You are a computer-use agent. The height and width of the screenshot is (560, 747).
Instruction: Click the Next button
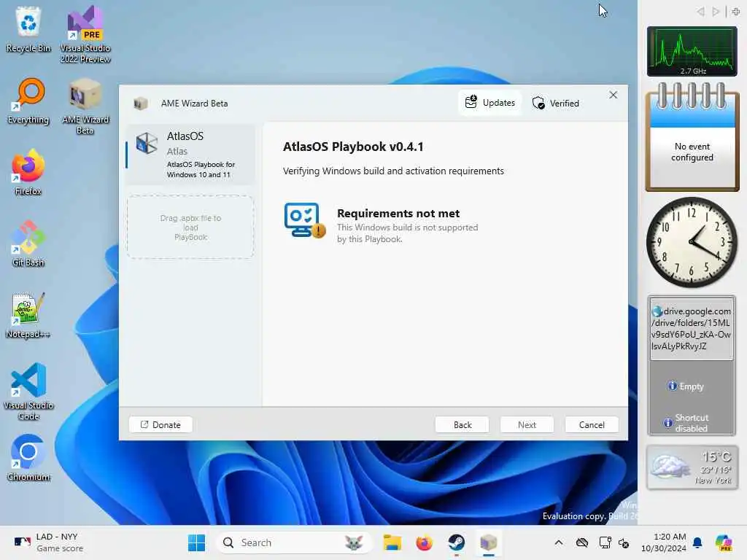pyautogui.click(x=527, y=425)
